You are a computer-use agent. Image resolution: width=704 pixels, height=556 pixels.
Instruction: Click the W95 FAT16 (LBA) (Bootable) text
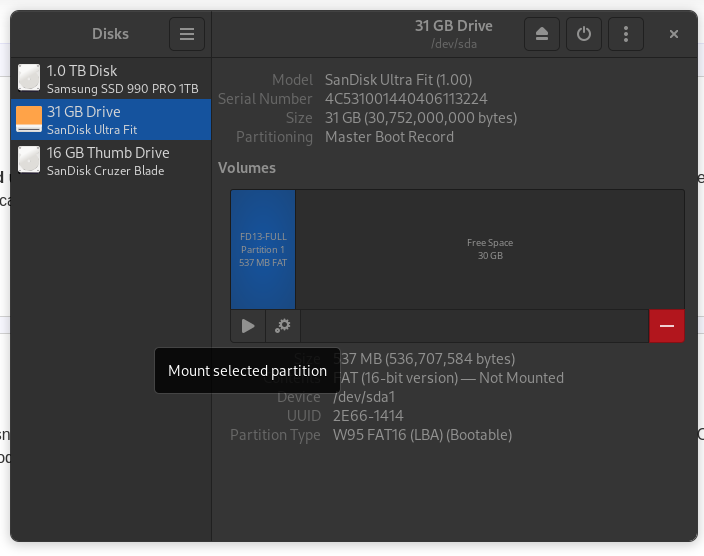[422, 435]
